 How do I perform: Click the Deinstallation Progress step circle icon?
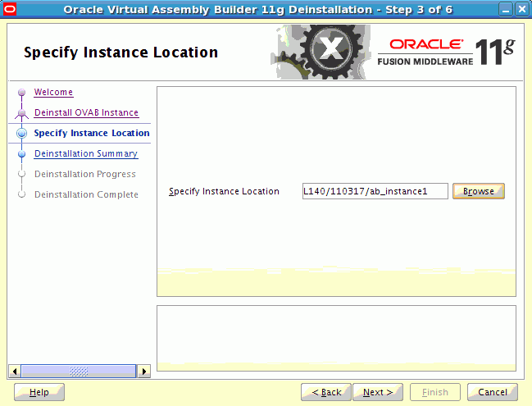(21, 174)
